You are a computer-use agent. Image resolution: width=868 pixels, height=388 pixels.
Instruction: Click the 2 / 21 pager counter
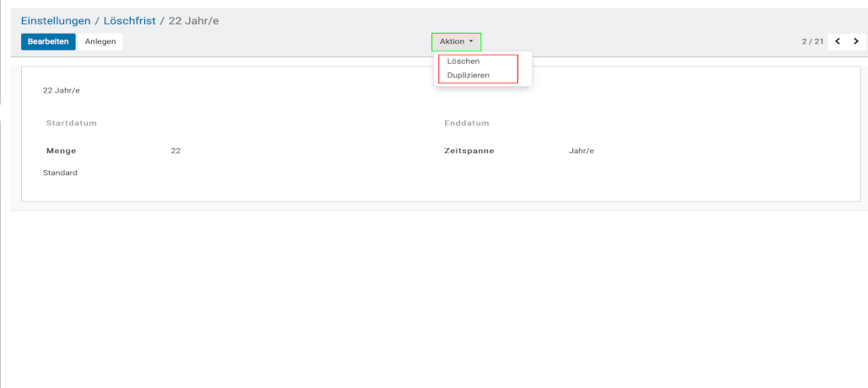coord(812,41)
